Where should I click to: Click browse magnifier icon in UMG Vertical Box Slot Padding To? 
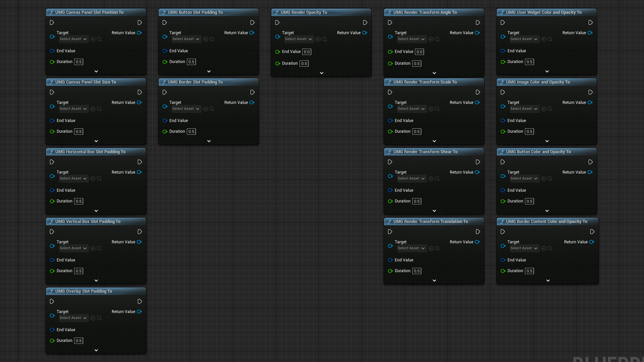pos(99,248)
